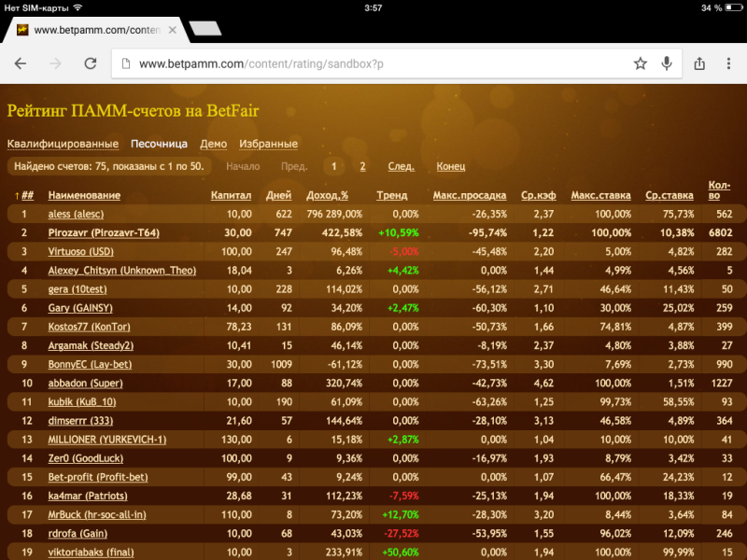Sort by the ## rank column
747x560 pixels.
(27, 195)
